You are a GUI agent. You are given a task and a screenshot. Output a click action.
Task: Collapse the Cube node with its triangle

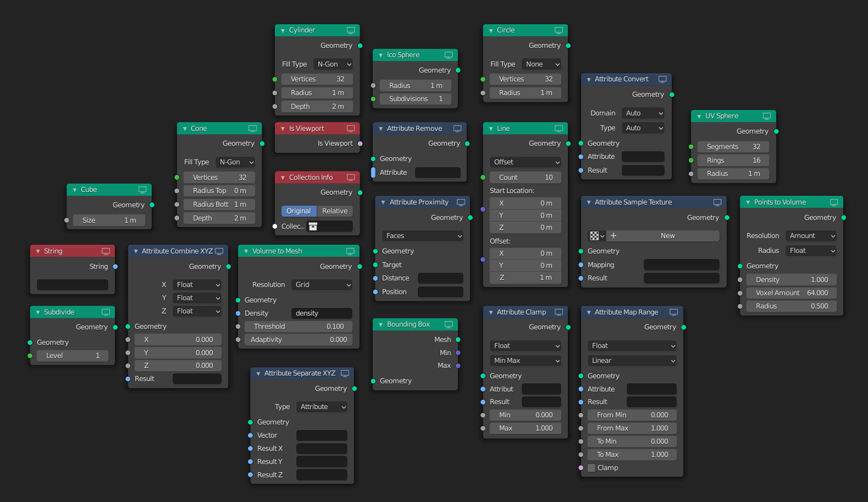75,190
